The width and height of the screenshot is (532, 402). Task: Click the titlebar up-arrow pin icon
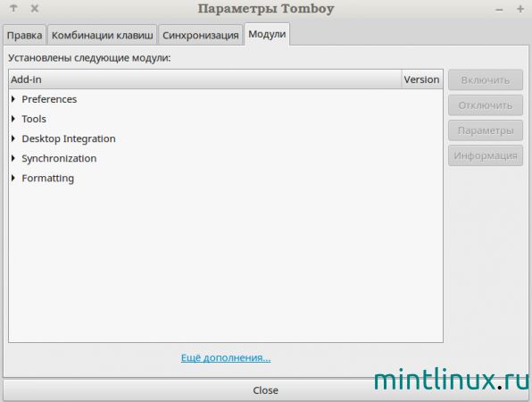pyautogui.click(x=13, y=8)
